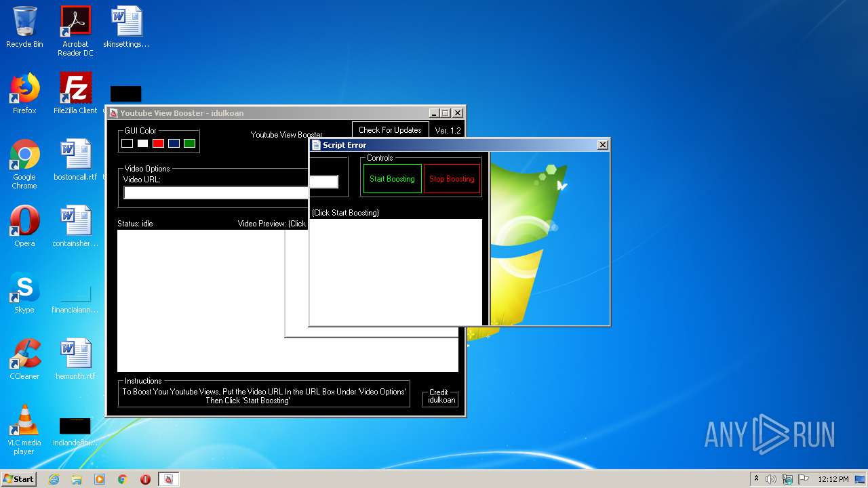Choose the green GUI color swatch

189,143
